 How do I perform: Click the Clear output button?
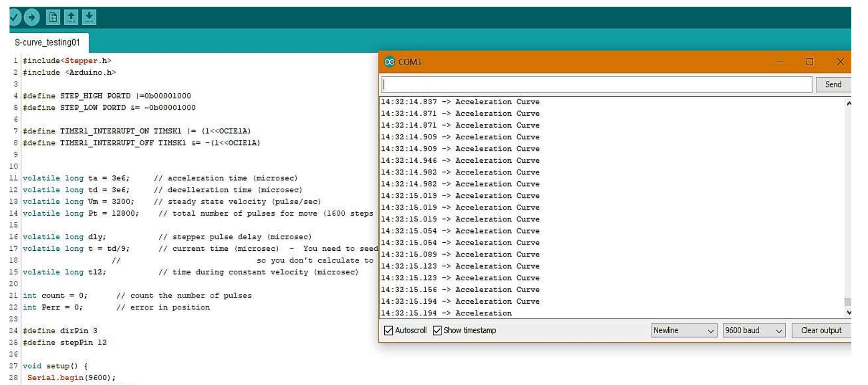(821, 330)
